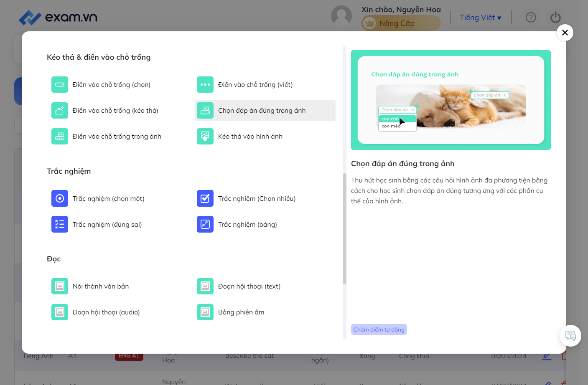This screenshot has height=385, width=588.
Task: Pick the Điền vào chỗ trống (kéo thả) hand icon
Action: tap(60, 110)
